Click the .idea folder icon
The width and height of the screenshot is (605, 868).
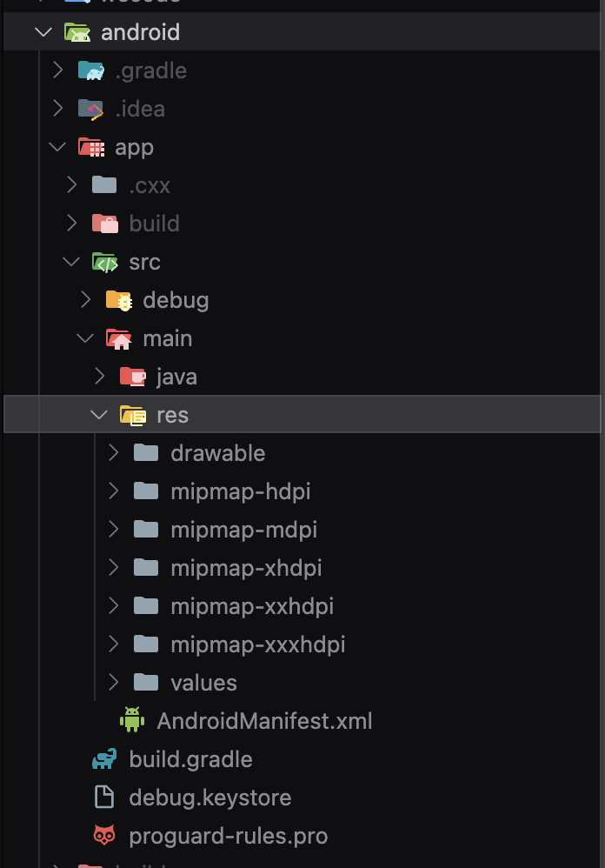(90, 109)
